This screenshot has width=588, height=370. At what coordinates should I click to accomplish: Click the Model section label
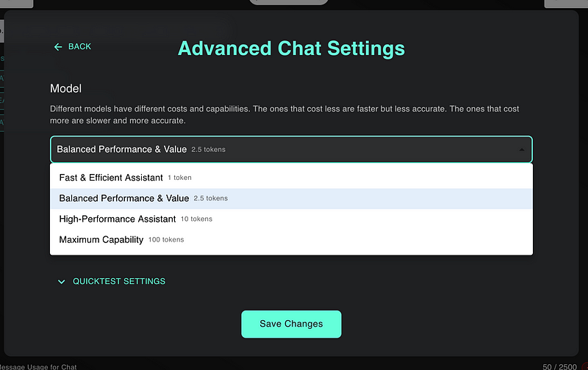click(x=65, y=89)
